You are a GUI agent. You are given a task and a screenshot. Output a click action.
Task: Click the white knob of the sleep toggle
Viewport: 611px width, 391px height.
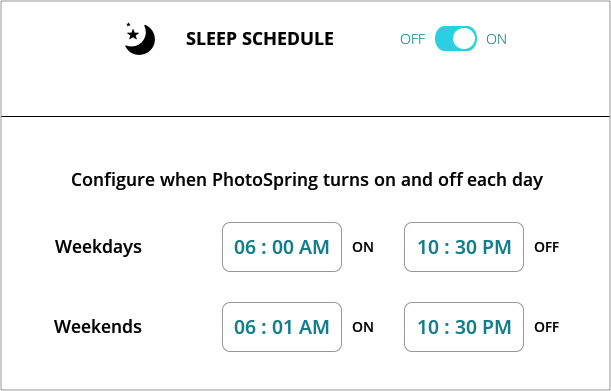(x=464, y=39)
